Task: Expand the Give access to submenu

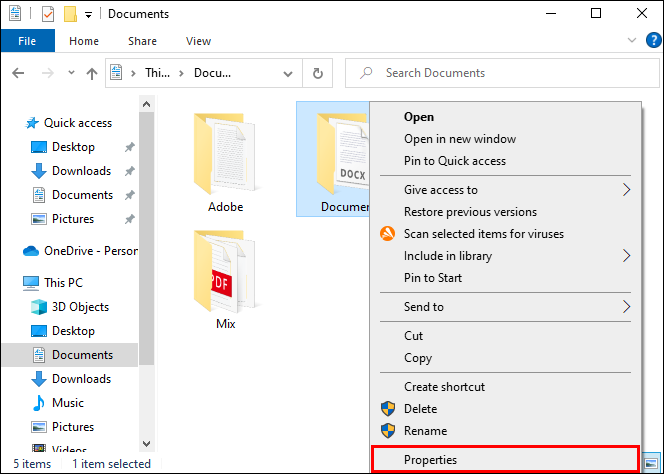Action: pos(627,190)
